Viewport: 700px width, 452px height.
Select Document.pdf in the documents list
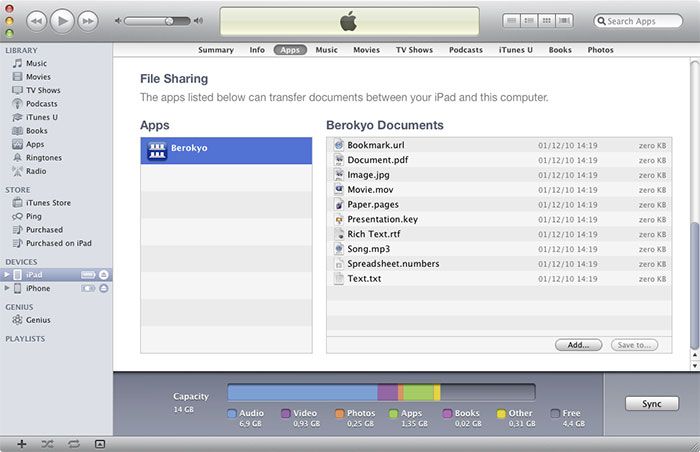pos(499,160)
